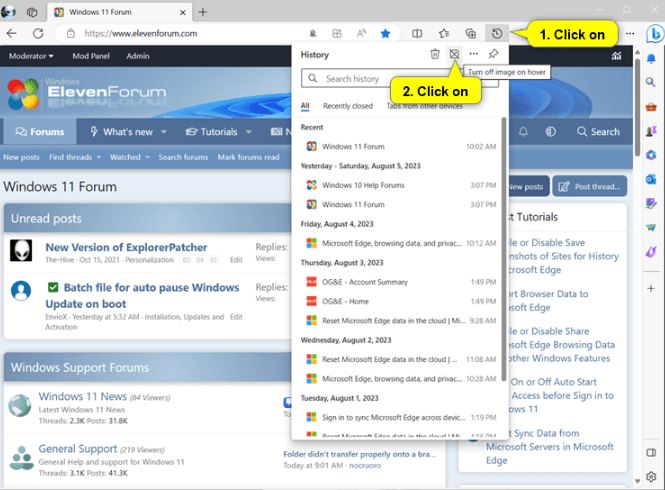
Task: Open the Collections toolbar icon
Action: coord(470,34)
